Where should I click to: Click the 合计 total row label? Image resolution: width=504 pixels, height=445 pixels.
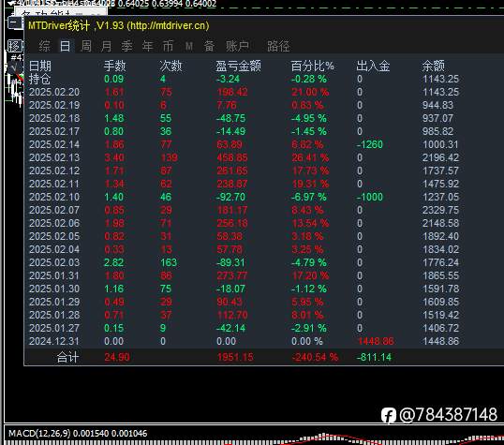point(67,357)
